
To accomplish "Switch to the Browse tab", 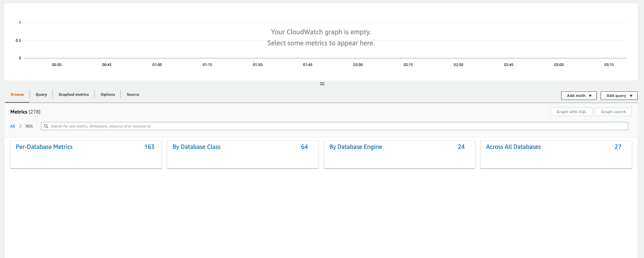I will [x=17, y=95].
